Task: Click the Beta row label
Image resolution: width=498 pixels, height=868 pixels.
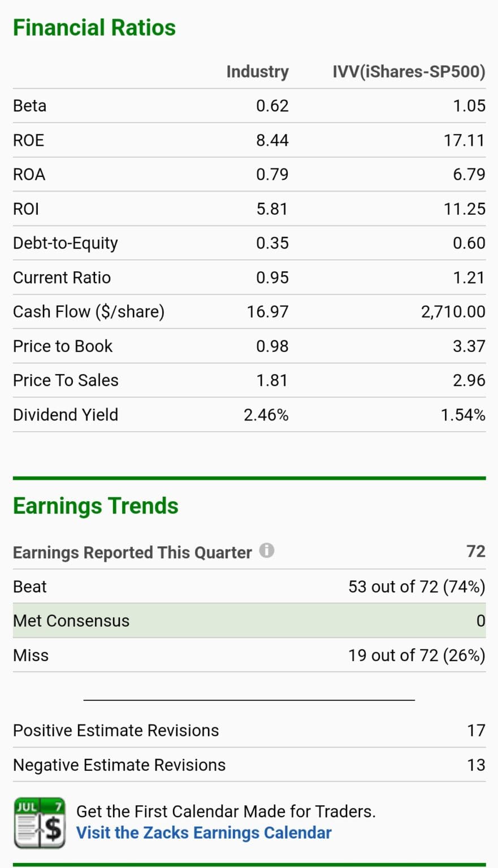Action: (x=30, y=106)
